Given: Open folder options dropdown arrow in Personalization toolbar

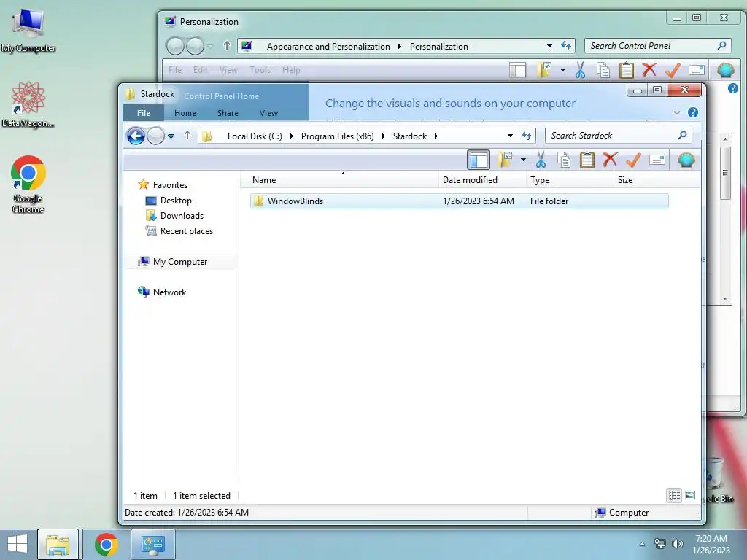Looking at the screenshot, I should [x=562, y=71].
